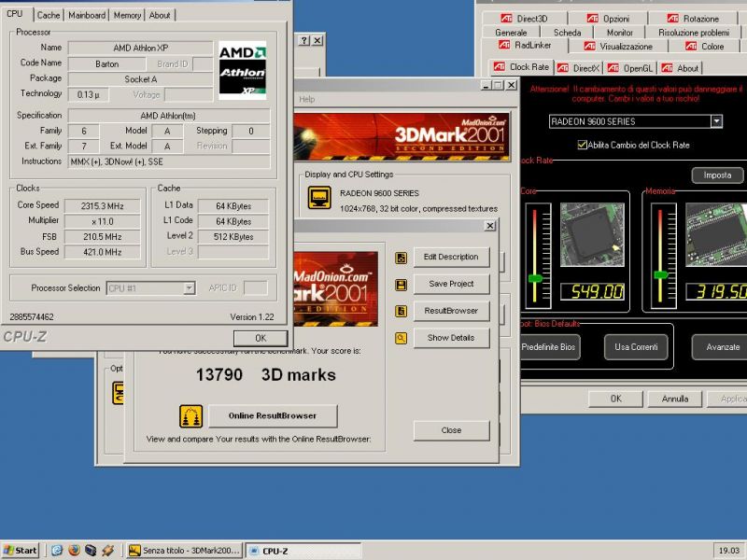This screenshot has height=560, width=747.
Task: Open the RADEON 9600 SERIES dropdown
Action: pyautogui.click(x=716, y=121)
